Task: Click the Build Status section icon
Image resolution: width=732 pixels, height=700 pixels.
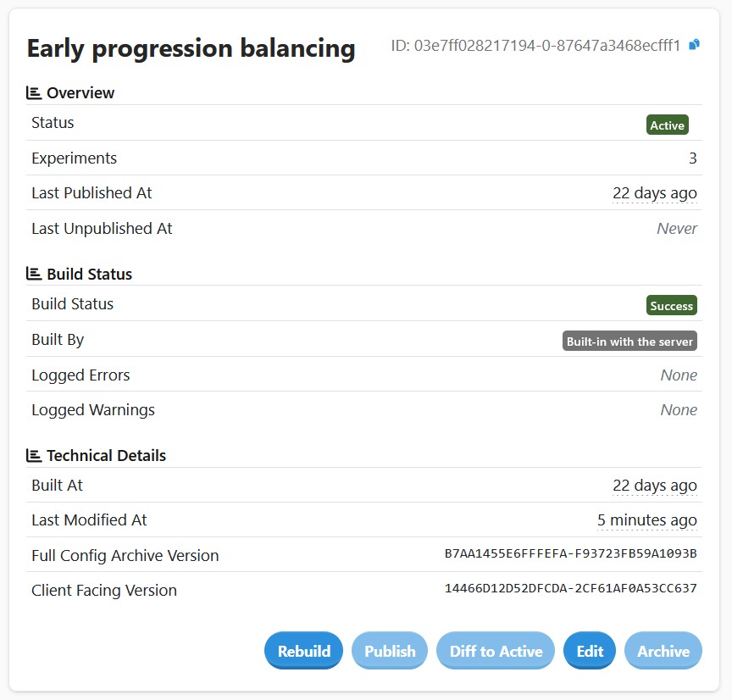Action: [34, 274]
